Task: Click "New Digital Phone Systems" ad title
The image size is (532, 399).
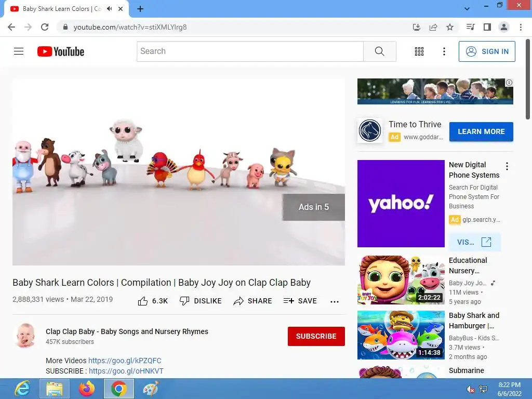Action: pos(474,170)
